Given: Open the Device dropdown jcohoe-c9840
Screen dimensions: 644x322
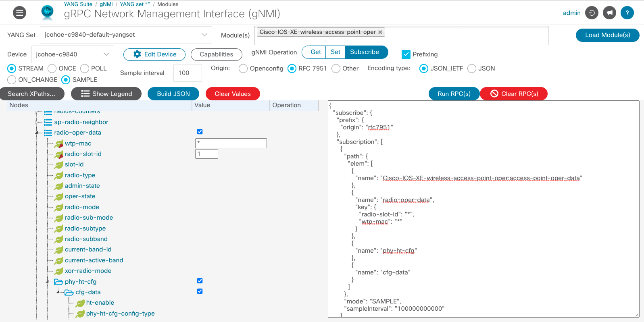Looking at the screenshot, I should tap(73, 54).
